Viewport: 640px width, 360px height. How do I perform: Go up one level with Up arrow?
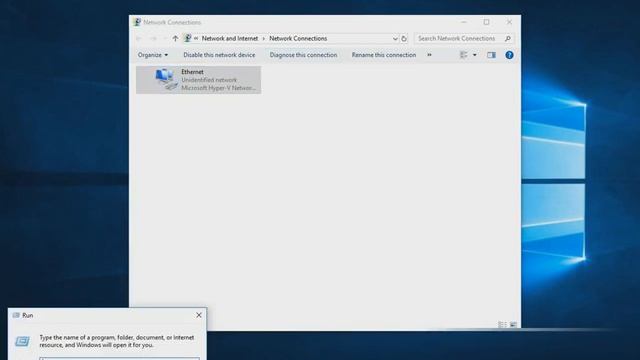175,38
